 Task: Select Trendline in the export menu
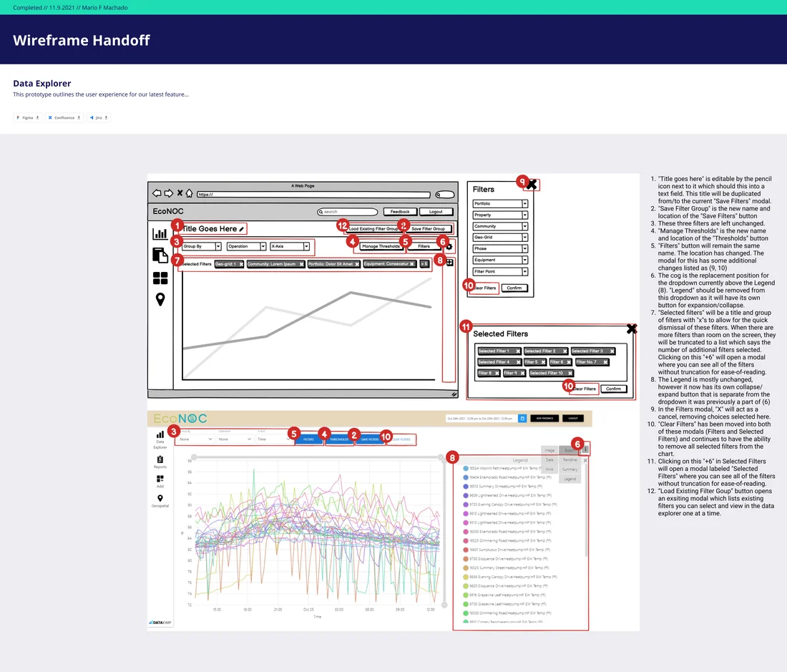pyautogui.click(x=570, y=459)
